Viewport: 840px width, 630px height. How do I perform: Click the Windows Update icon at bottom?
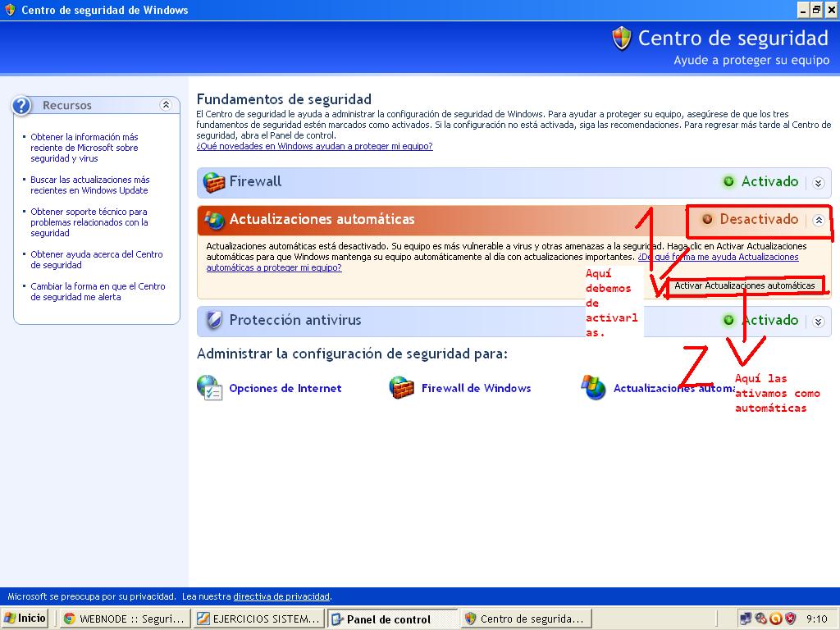pyautogui.click(x=593, y=388)
